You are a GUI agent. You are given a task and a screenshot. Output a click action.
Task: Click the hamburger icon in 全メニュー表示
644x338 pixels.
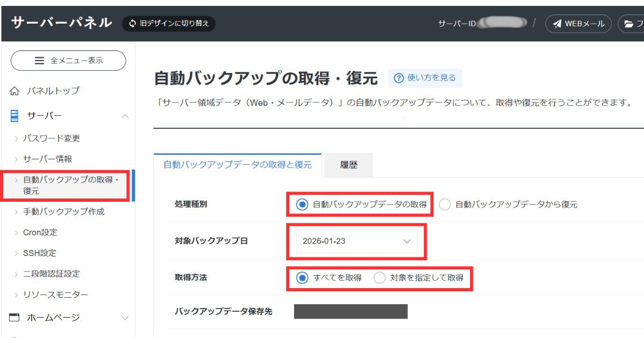coord(40,61)
